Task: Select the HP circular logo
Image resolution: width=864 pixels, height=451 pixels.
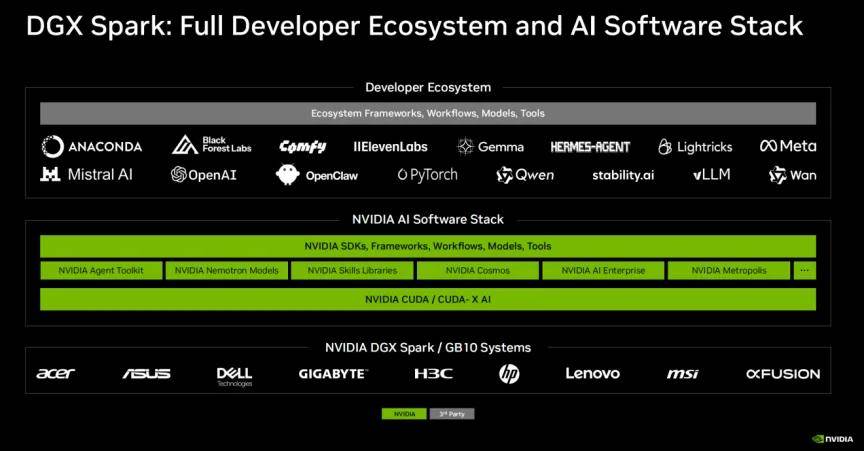Action: pos(509,374)
